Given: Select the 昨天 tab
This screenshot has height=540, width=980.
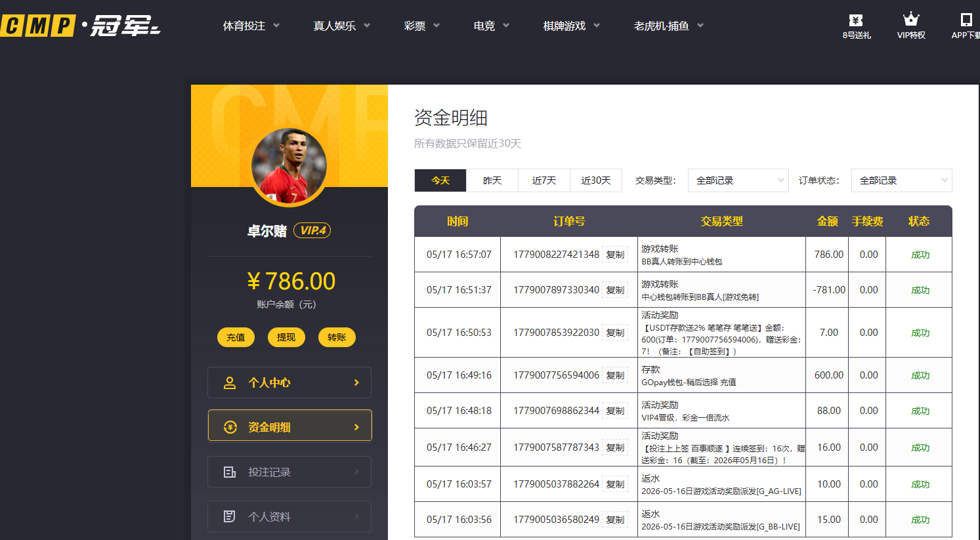Looking at the screenshot, I should [x=492, y=180].
